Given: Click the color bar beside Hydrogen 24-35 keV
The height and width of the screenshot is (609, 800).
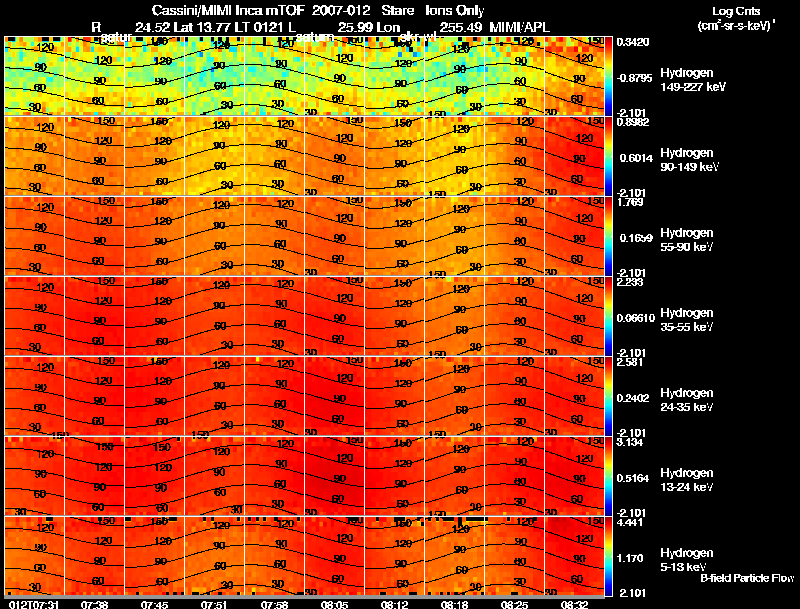Looking at the screenshot, I should tap(608, 396).
